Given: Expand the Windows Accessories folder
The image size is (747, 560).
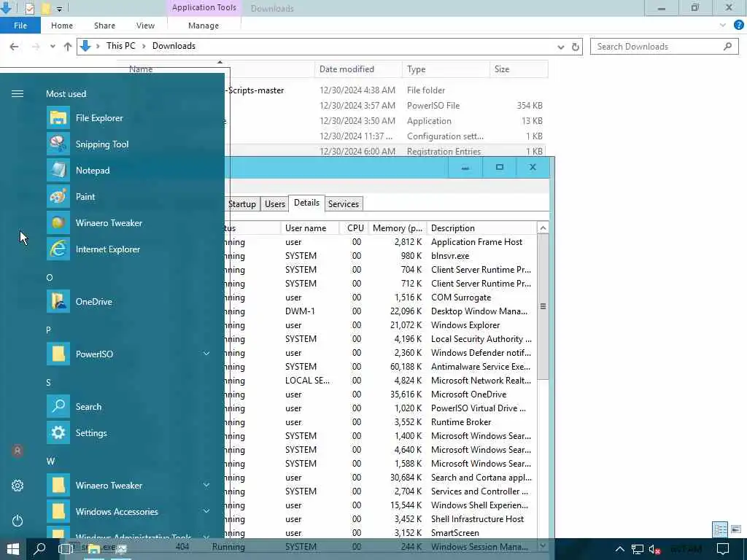Looking at the screenshot, I should [206, 511].
